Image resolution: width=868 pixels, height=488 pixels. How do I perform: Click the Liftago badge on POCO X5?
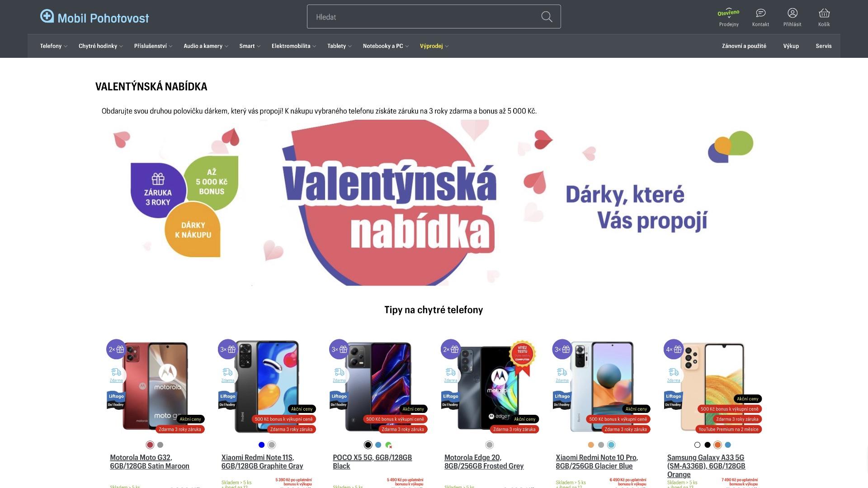coord(339,400)
